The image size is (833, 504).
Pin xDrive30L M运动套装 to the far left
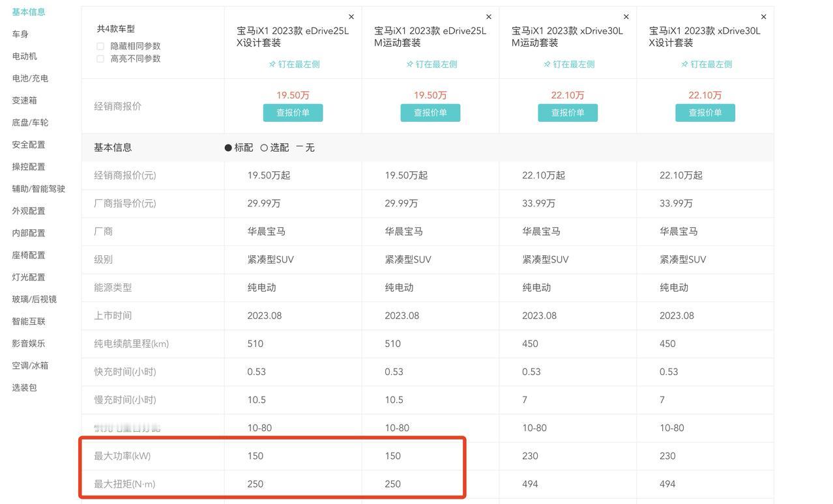(569, 64)
